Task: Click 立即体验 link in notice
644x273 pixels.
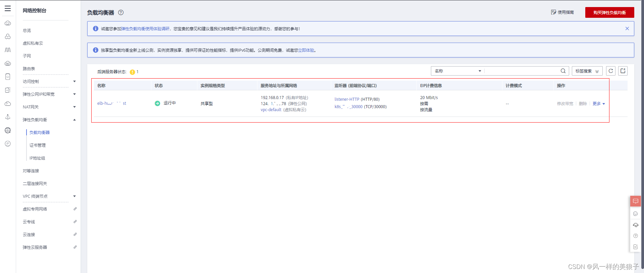Action: pyautogui.click(x=306, y=50)
